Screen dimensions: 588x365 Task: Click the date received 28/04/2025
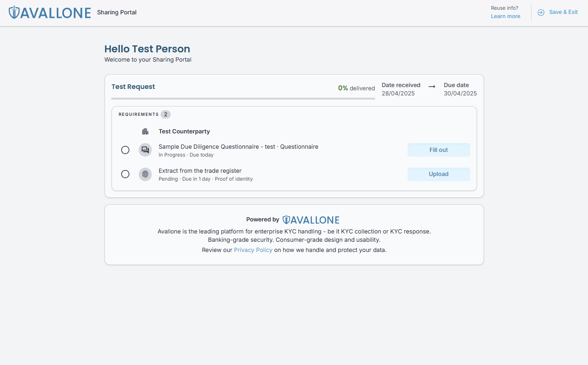[x=398, y=93]
